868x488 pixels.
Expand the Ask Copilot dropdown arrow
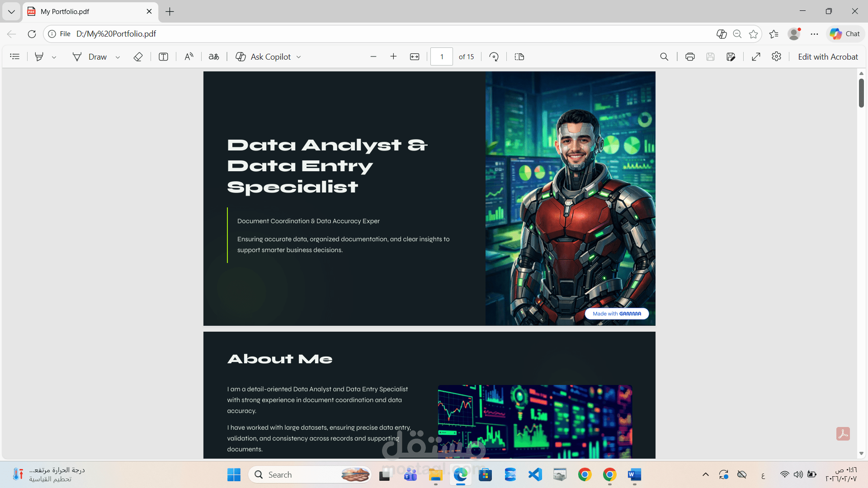[298, 57]
